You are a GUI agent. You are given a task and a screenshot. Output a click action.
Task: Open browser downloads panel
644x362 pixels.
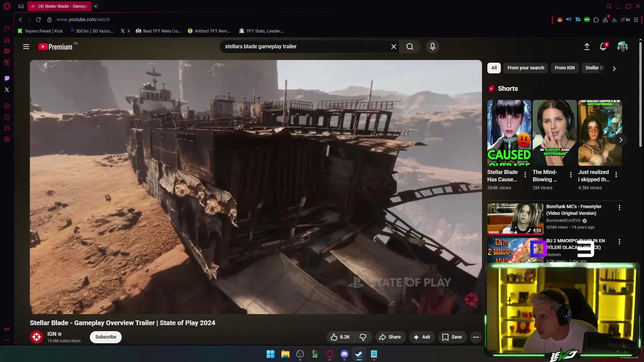(614, 20)
